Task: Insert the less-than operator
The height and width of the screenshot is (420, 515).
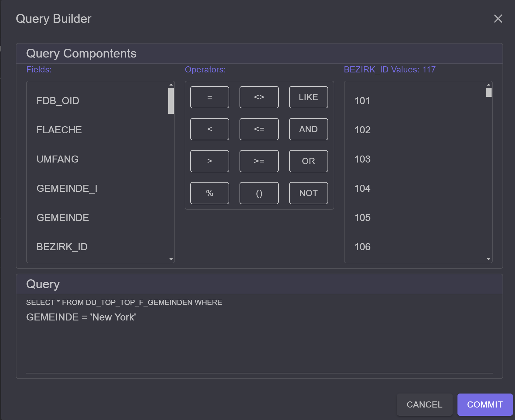Action: pos(210,129)
